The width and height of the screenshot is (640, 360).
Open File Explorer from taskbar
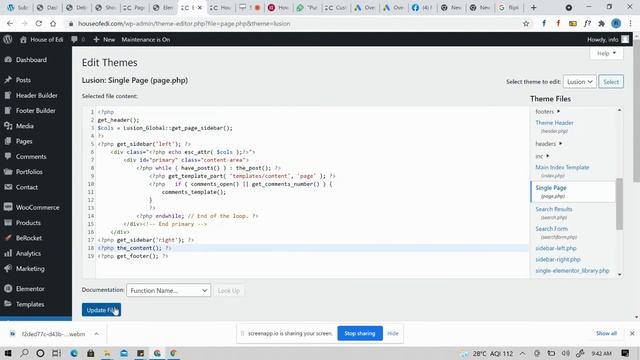click(x=107, y=353)
